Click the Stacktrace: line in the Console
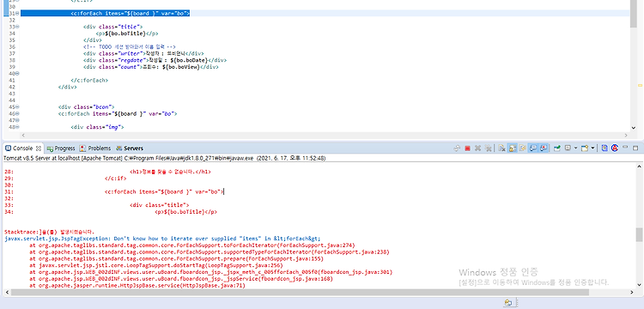644x309 pixels. (50, 232)
